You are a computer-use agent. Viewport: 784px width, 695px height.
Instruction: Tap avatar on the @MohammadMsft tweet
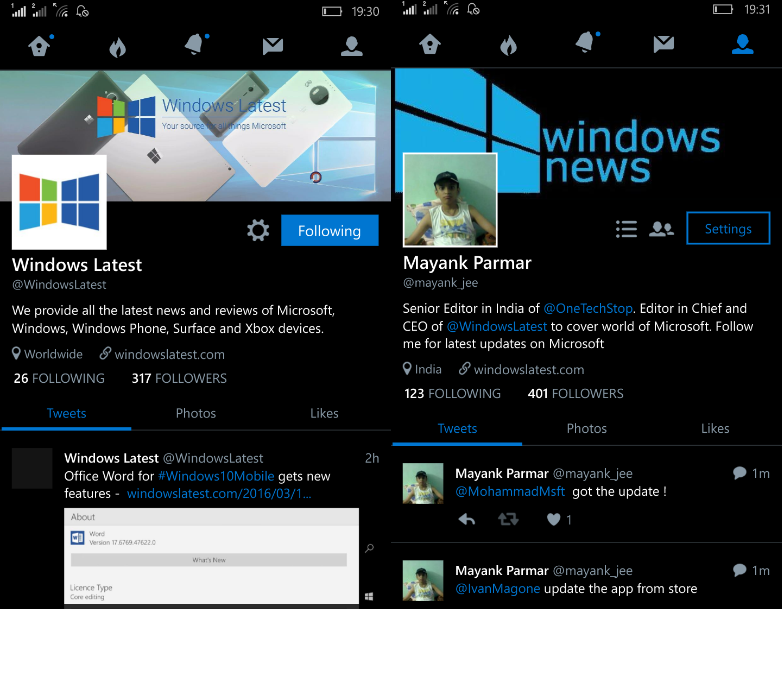423,483
